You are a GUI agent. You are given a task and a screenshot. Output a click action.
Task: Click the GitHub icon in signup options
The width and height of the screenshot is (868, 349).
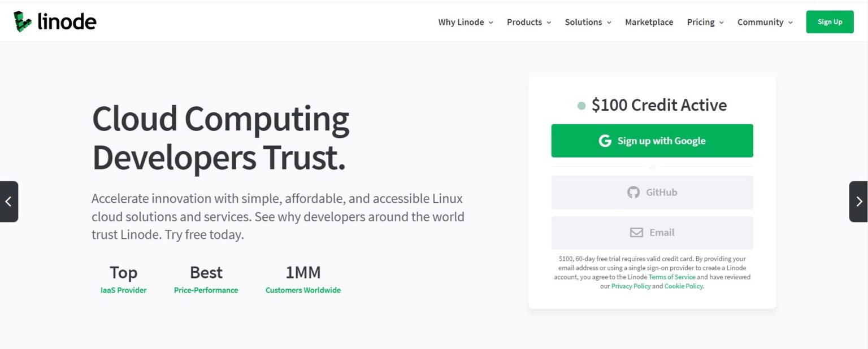coord(634,192)
